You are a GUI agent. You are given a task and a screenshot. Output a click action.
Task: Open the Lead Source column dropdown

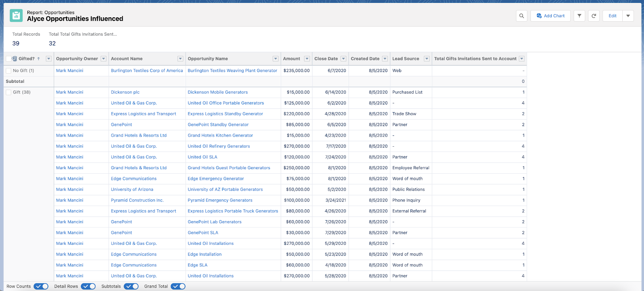click(427, 59)
